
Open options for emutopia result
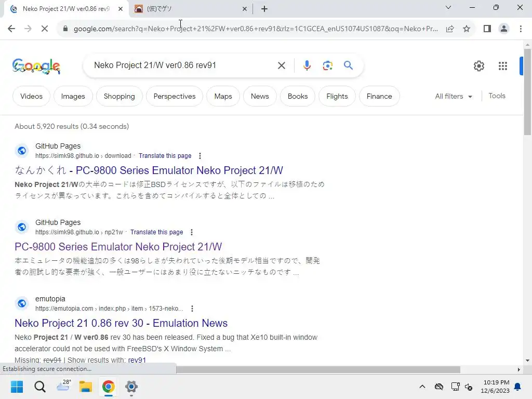tap(192, 309)
